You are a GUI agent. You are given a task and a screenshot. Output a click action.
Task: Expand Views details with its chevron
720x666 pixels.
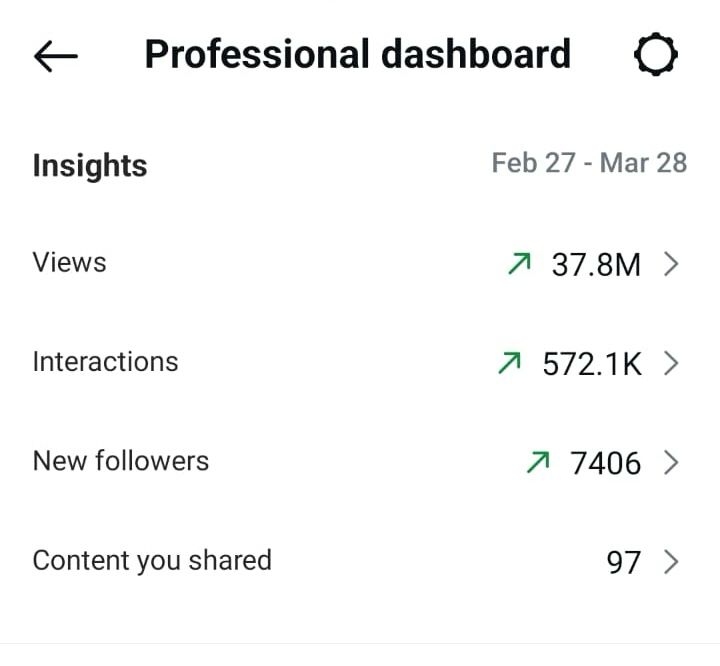[x=671, y=265]
